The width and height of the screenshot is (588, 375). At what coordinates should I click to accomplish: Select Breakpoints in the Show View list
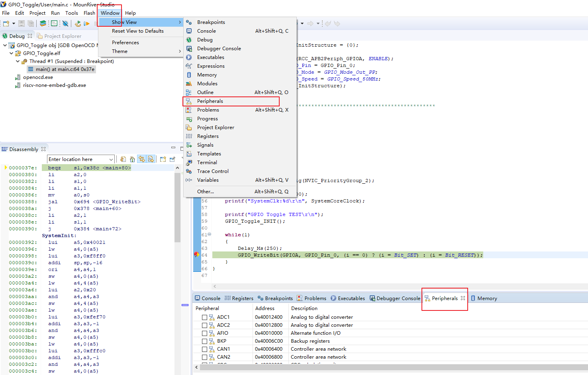pos(240,22)
